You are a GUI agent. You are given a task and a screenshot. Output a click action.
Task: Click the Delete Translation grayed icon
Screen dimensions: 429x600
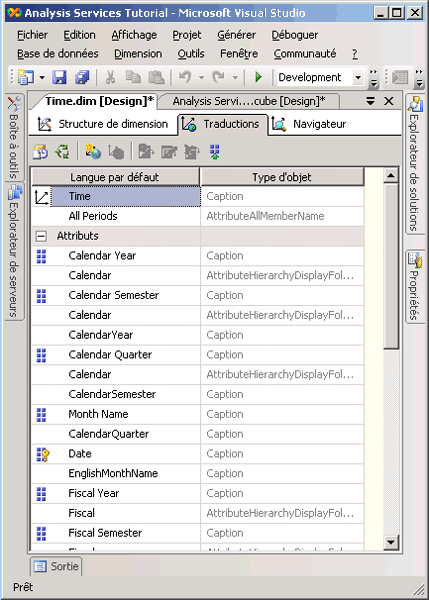click(116, 152)
